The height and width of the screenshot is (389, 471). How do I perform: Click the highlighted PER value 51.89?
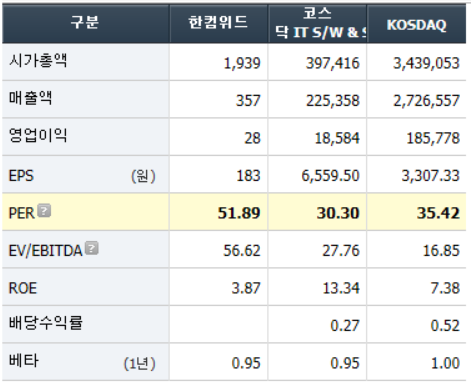[239, 213]
